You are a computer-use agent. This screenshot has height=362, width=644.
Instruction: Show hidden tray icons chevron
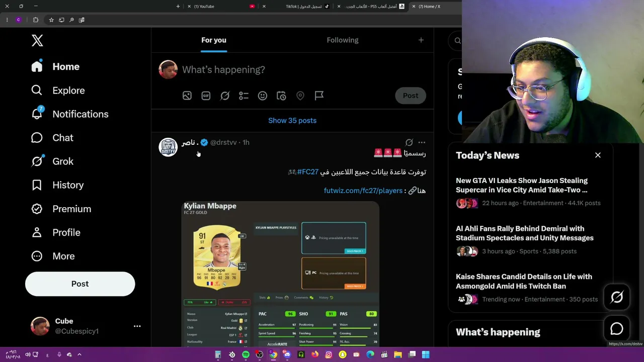79,355
